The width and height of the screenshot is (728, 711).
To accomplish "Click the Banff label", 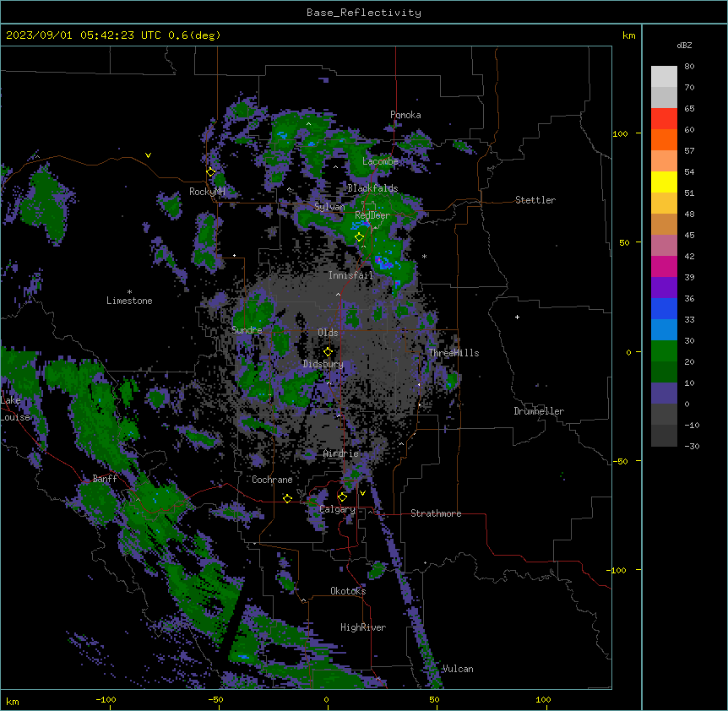I will (105, 479).
